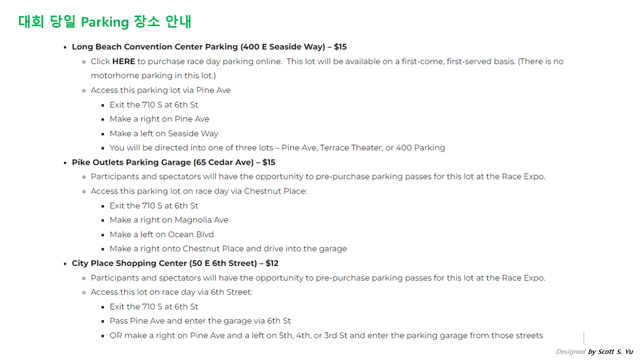The image size is (644, 362).
Task: Select the Long Beach Convention Center Parking heading
Action: pos(209,47)
